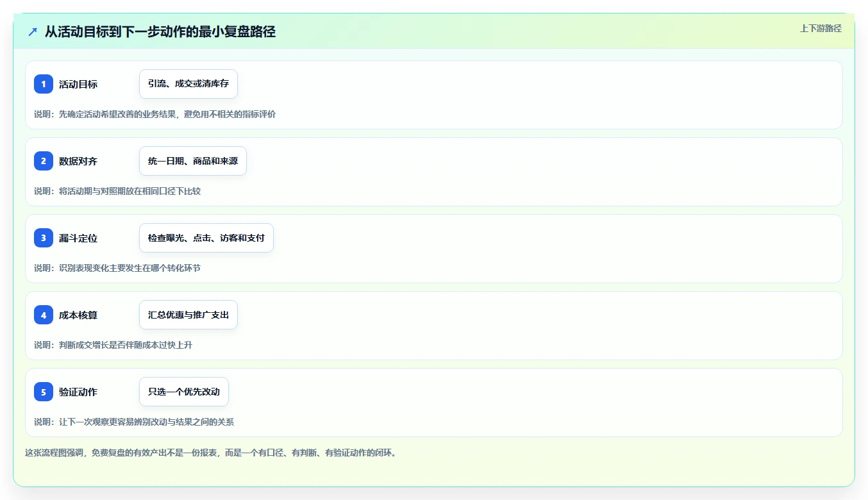Click the note starting 说明：将活动期与对照期

click(117, 191)
